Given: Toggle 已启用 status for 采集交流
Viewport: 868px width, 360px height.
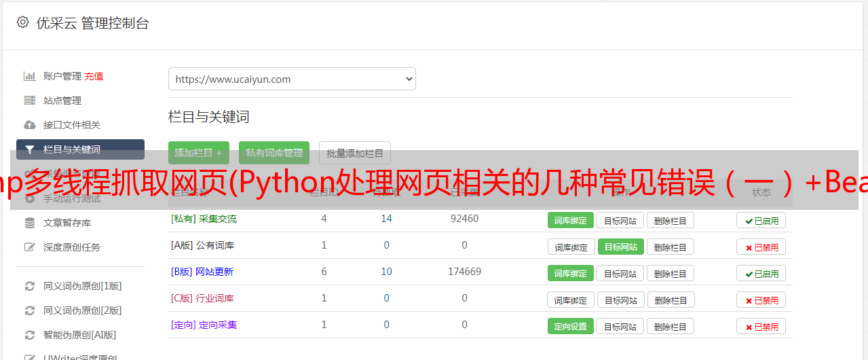Looking at the screenshot, I should [761, 220].
